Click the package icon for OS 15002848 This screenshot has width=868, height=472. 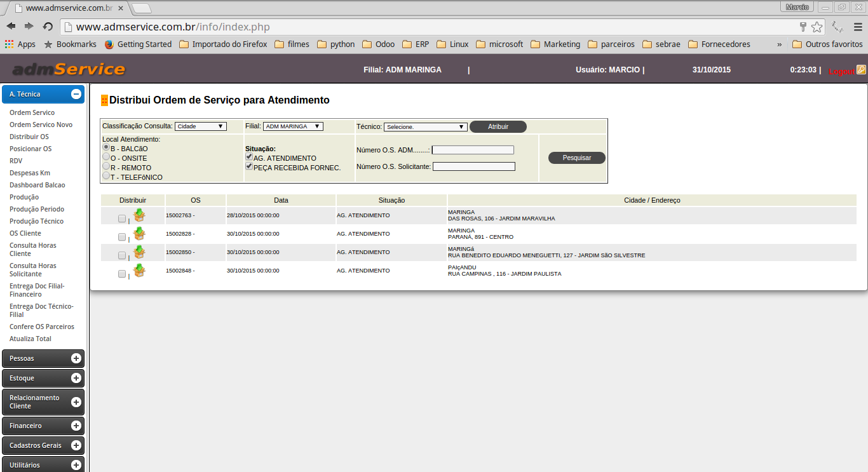[139, 271]
